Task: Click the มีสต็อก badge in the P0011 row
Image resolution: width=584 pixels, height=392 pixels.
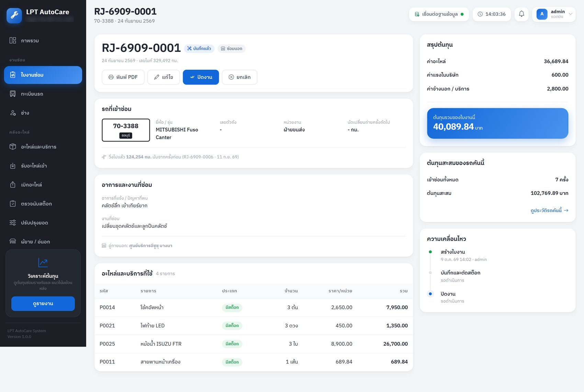Action: pos(232,362)
